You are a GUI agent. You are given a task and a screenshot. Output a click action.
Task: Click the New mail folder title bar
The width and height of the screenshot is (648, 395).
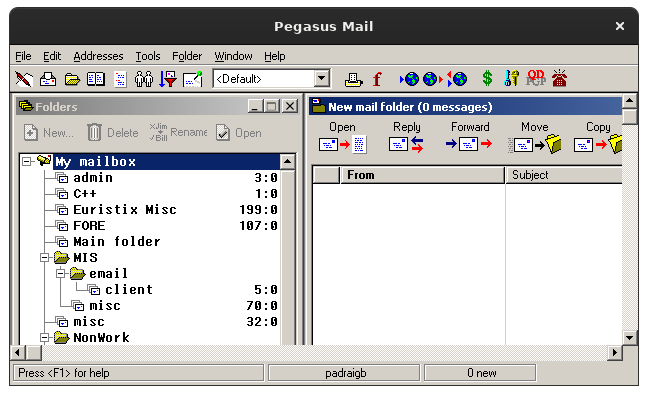click(465, 107)
